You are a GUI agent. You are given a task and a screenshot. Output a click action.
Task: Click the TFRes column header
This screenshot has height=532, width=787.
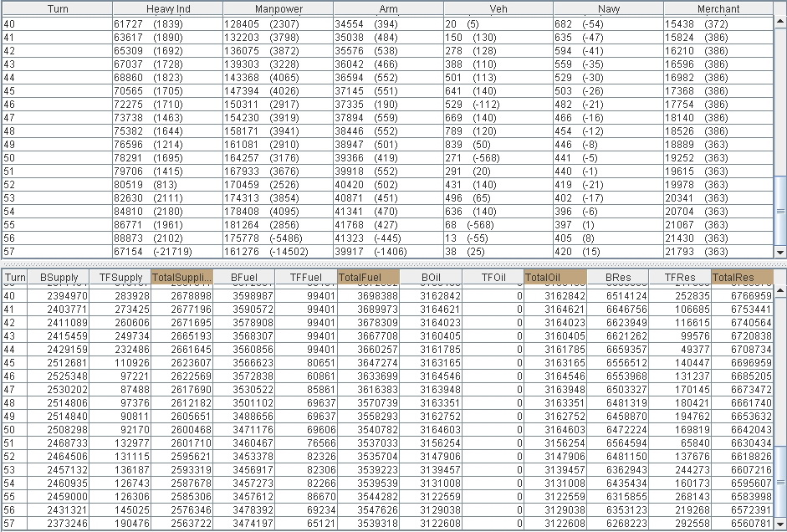coord(680,277)
